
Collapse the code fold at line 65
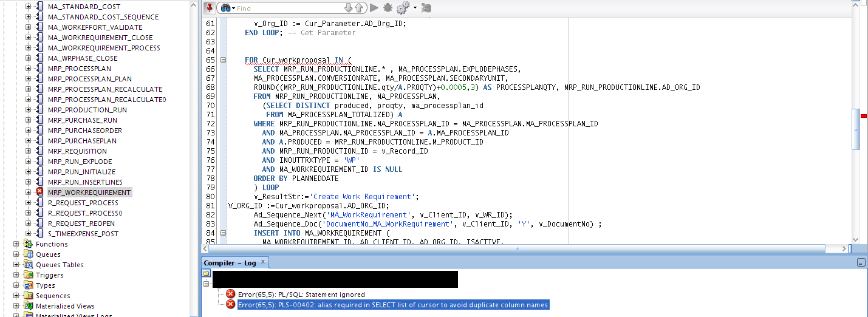pos(223,60)
